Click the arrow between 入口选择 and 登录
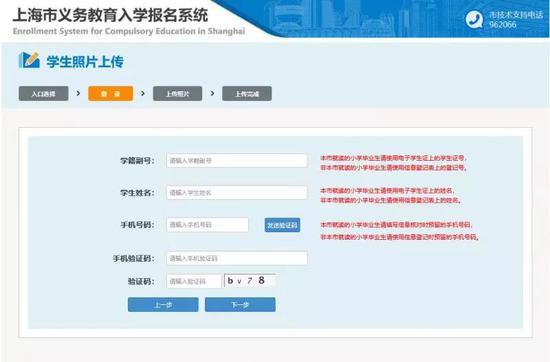The image size is (550, 362). [78, 93]
